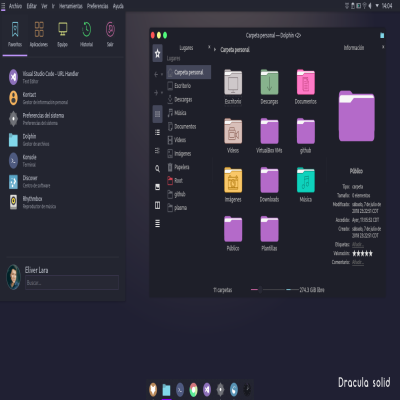Adjust the icon zoom slider in status bar
Screen dimensions: 400x400
pyautogui.click(x=260, y=290)
